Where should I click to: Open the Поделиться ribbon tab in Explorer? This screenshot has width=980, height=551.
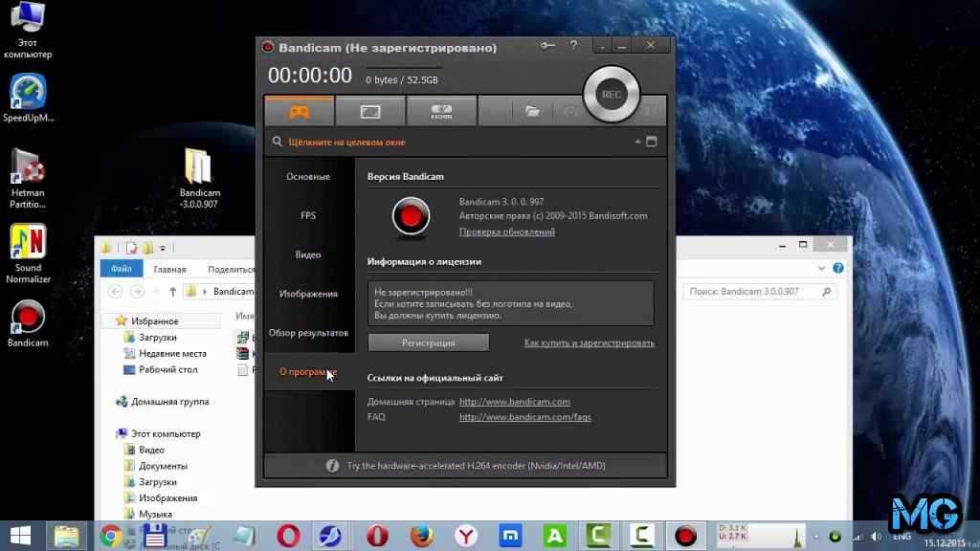pos(231,269)
